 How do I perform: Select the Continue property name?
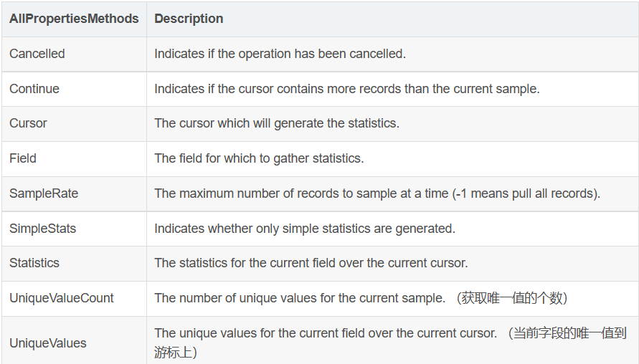tap(34, 89)
